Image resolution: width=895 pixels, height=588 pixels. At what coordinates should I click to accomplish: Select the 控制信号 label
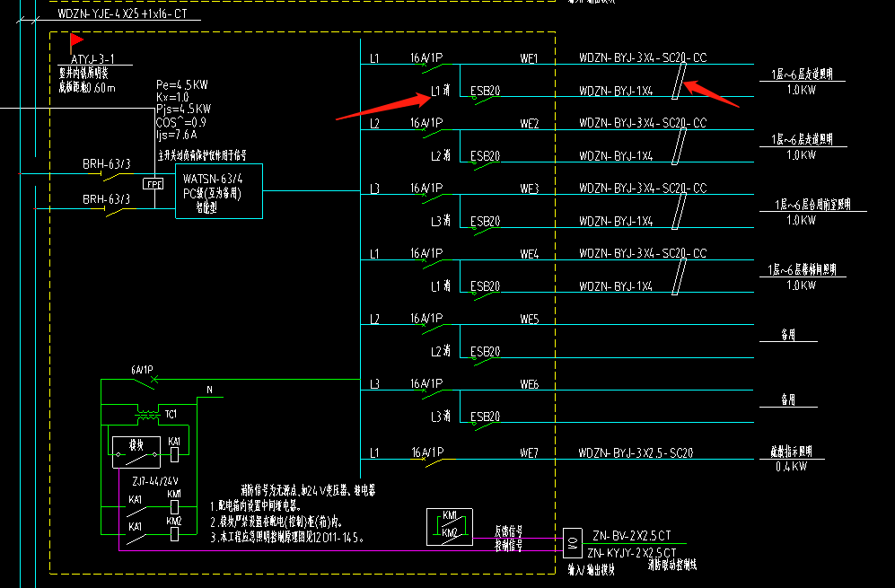pyautogui.click(x=508, y=545)
